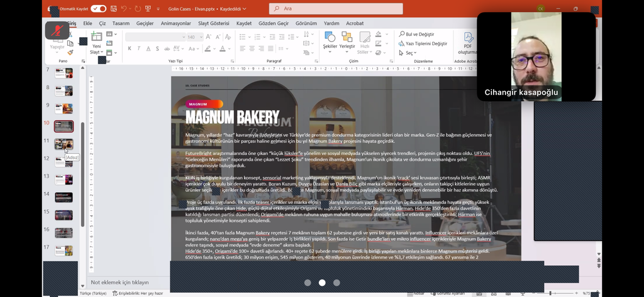Open the Tasarım ribbon tab

(121, 23)
